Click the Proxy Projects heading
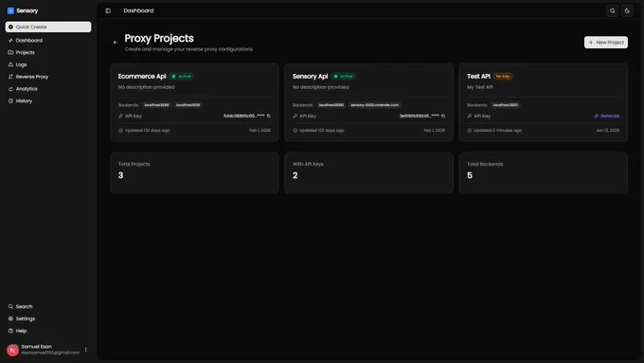This screenshot has height=363, width=644. tap(159, 38)
